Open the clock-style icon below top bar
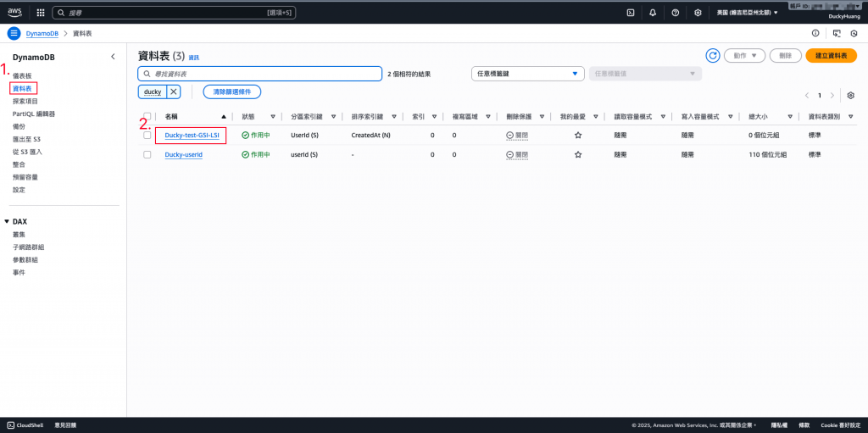The width and height of the screenshot is (868, 433). (x=854, y=33)
